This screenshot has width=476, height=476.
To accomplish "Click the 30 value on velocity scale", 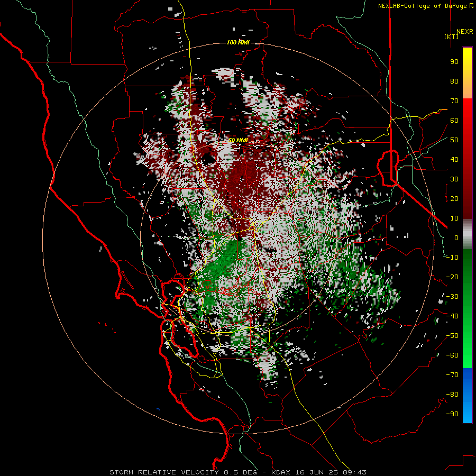I will 454,179.
